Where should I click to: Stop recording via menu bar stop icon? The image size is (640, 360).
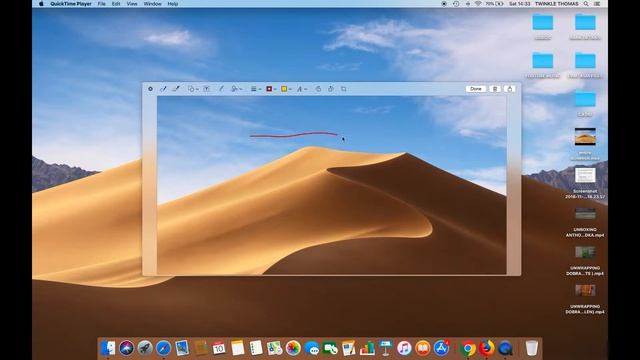click(x=444, y=4)
